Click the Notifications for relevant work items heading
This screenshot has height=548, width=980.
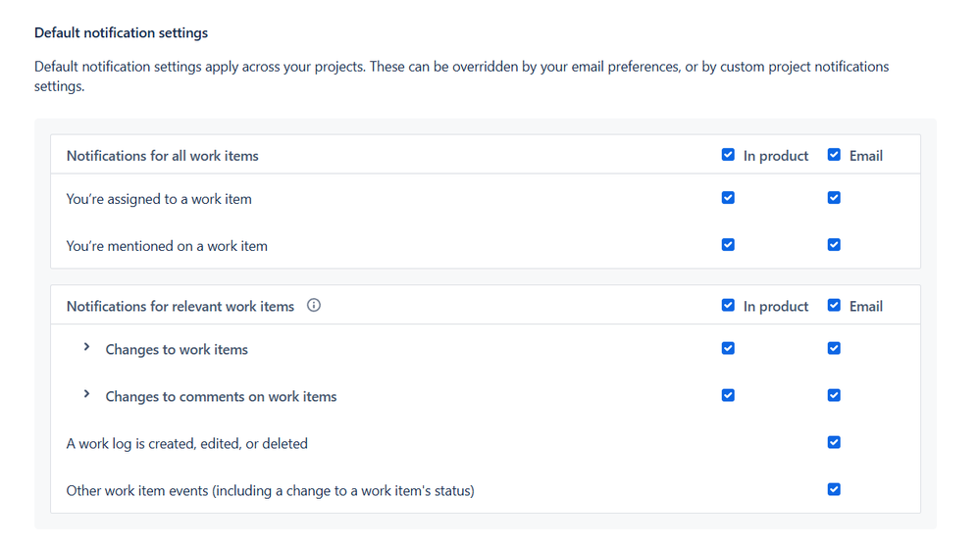181,307
